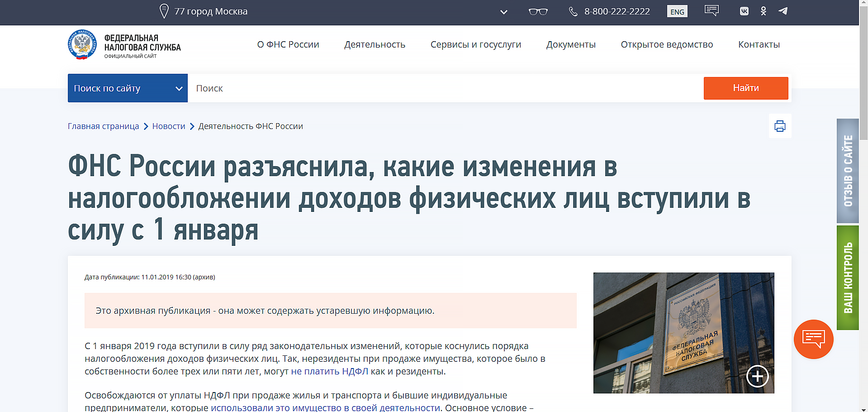Open 'Сервисы и госуслуги' menu
The height and width of the screenshot is (412, 868).
pos(476,44)
